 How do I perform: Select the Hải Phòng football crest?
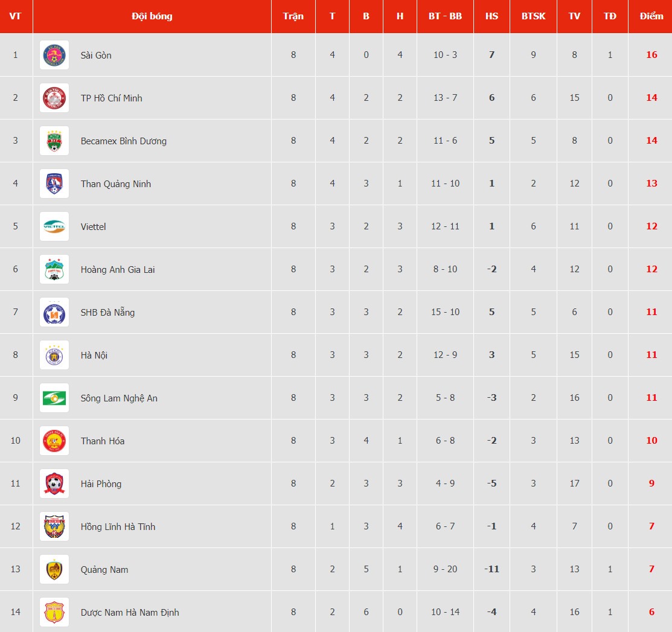(x=54, y=484)
